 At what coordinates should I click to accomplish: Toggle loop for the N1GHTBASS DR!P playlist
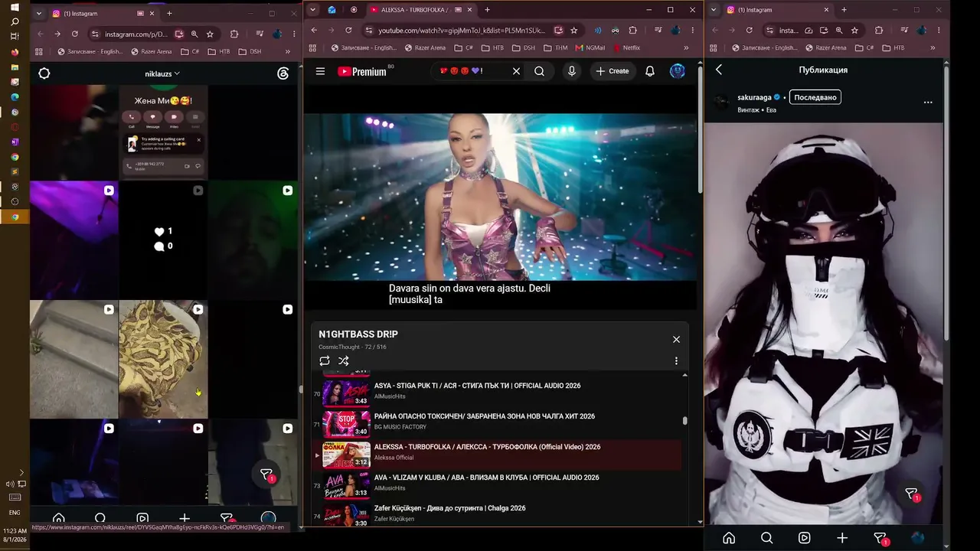click(x=325, y=361)
